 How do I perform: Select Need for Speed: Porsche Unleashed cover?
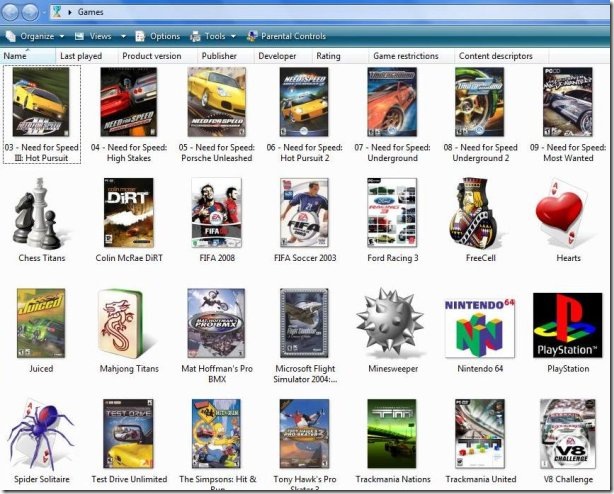(217, 102)
